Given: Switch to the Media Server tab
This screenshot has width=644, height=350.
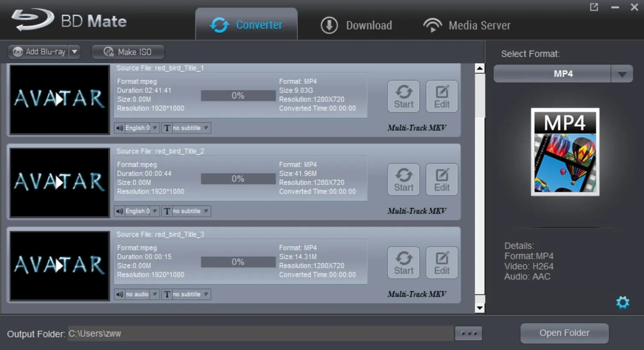Looking at the screenshot, I should click(467, 25).
